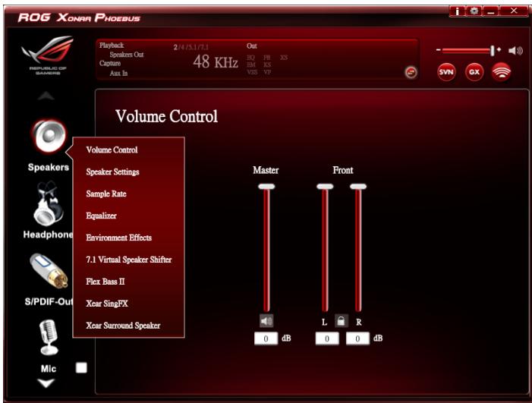Click the Aux In capture label
This screenshot has width=532, height=403.
click(x=118, y=73)
